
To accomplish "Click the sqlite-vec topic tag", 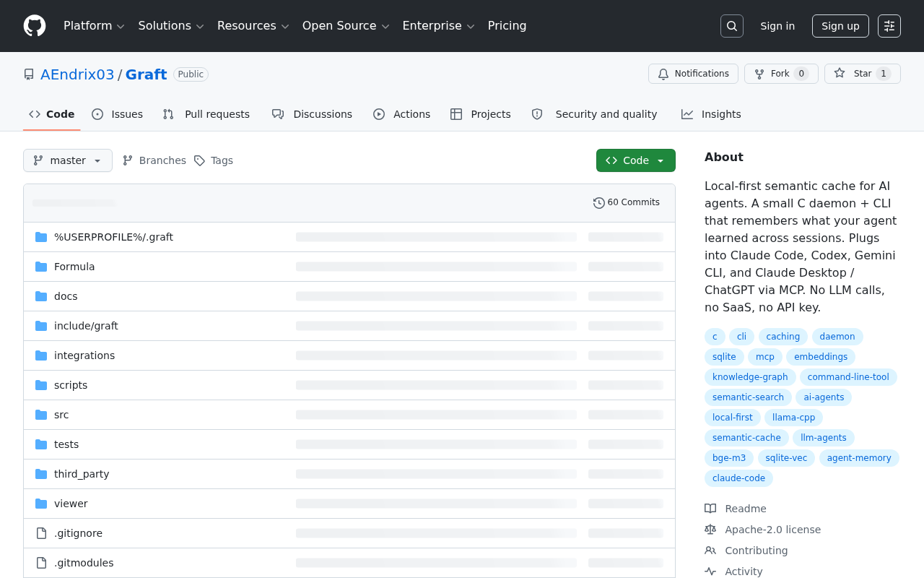I will point(786,458).
